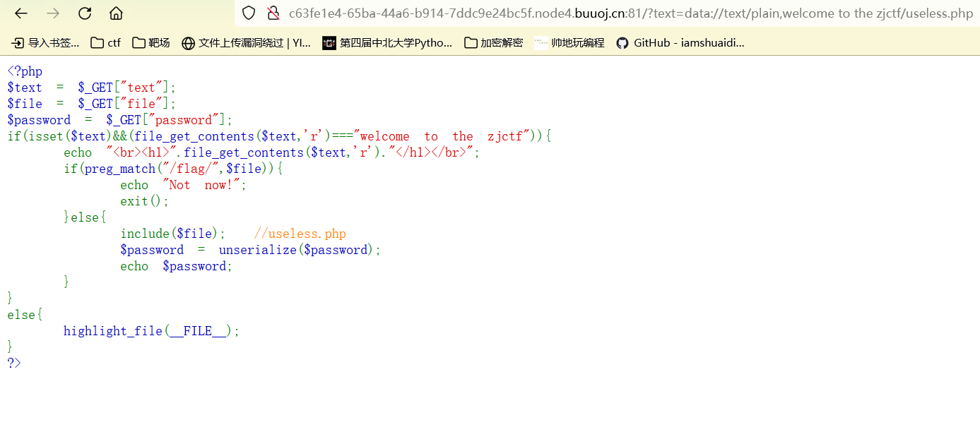
Task: Open the browser home page
Action: (x=116, y=13)
